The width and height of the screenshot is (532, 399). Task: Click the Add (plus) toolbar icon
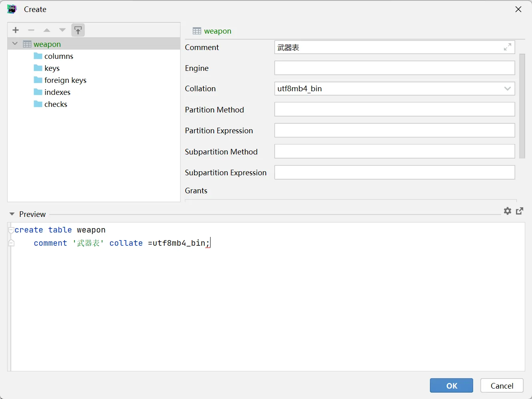(x=16, y=30)
